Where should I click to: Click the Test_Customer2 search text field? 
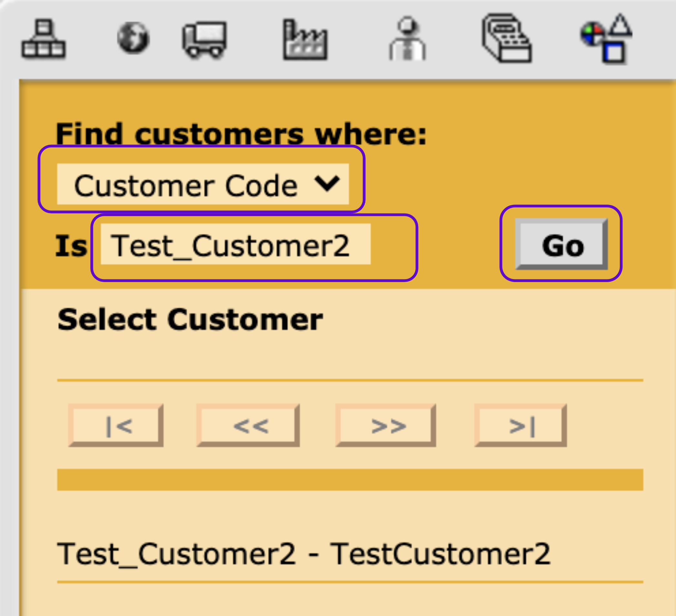point(236,245)
